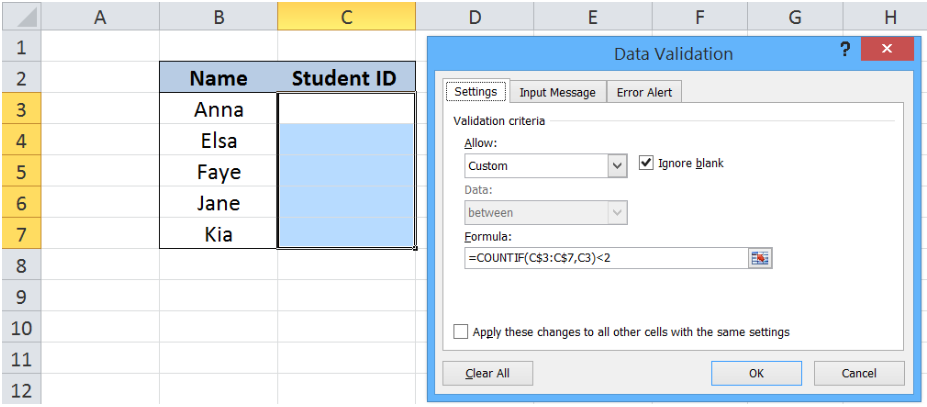Enable Apply these changes to all other cells
This screenshot has width=927, height=407.
click(x=460, y=331)
